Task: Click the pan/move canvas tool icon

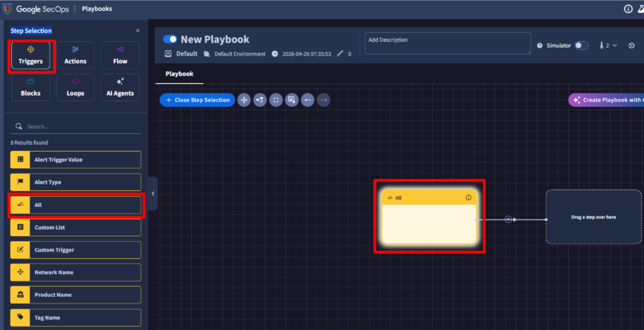Action: (x=244, y=100)
